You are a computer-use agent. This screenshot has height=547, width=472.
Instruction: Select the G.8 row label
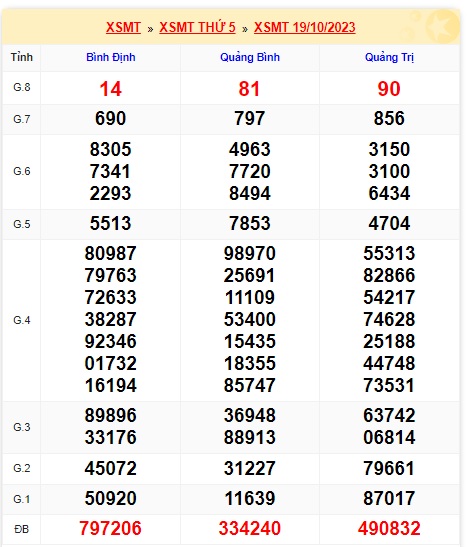coord(22,87)
